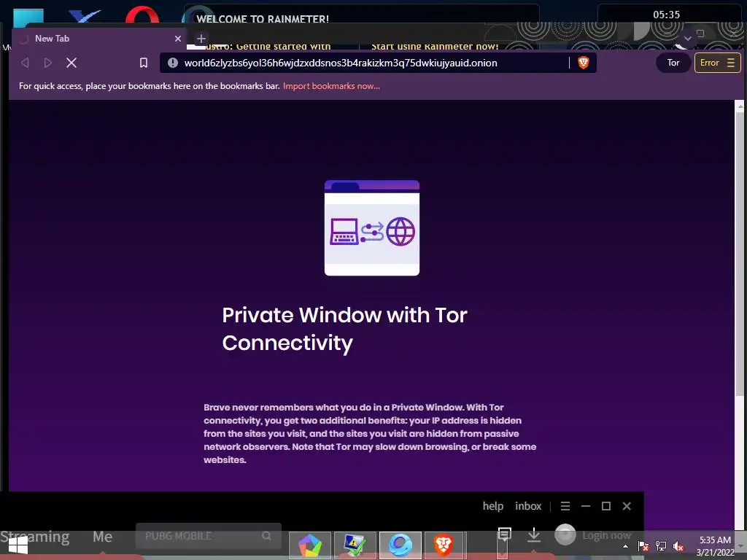This screenshot has width=747, height=560.
Task: Click the search magnifier in PUBG MOBILE field
Action: pyautogui.click(x=266, y=536)
